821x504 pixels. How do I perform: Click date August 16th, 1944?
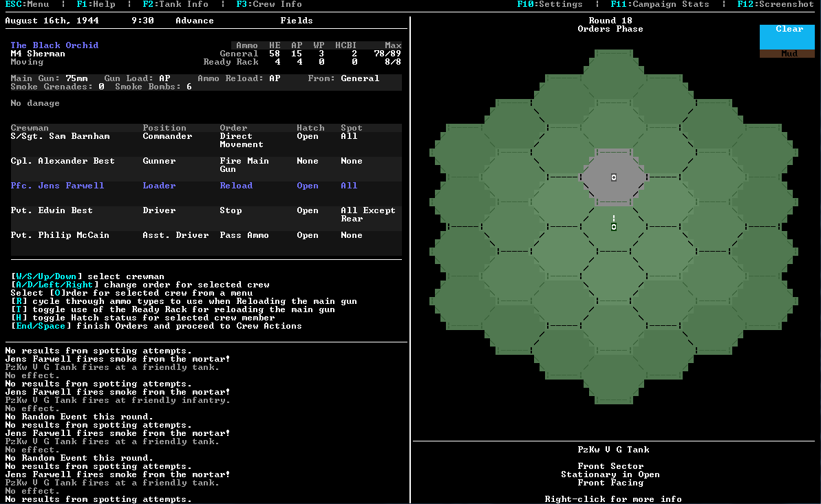(x=52, y=21)
